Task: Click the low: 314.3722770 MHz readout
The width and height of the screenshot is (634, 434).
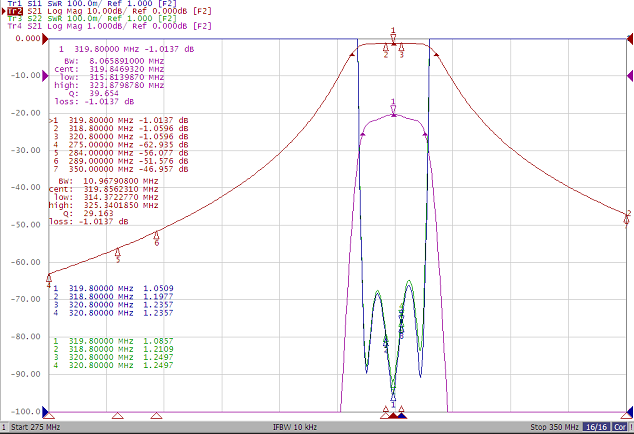Action: coord(106,197)
